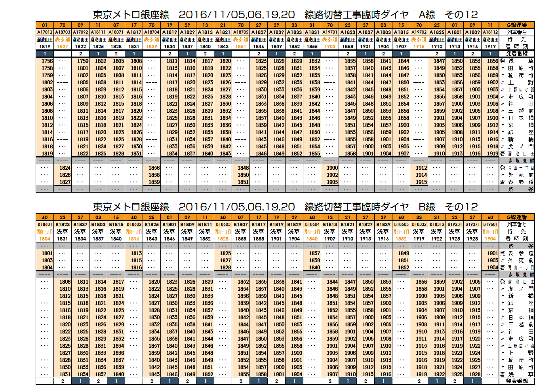Click the B線 その12 timetable title
The image size is (535, 392).
[x=285, y=207]
